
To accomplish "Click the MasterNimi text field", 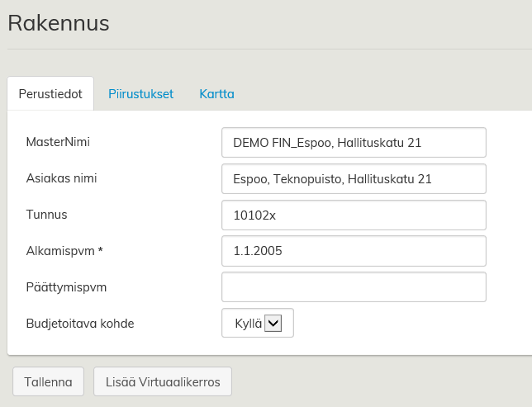I will tap(354, 142).
